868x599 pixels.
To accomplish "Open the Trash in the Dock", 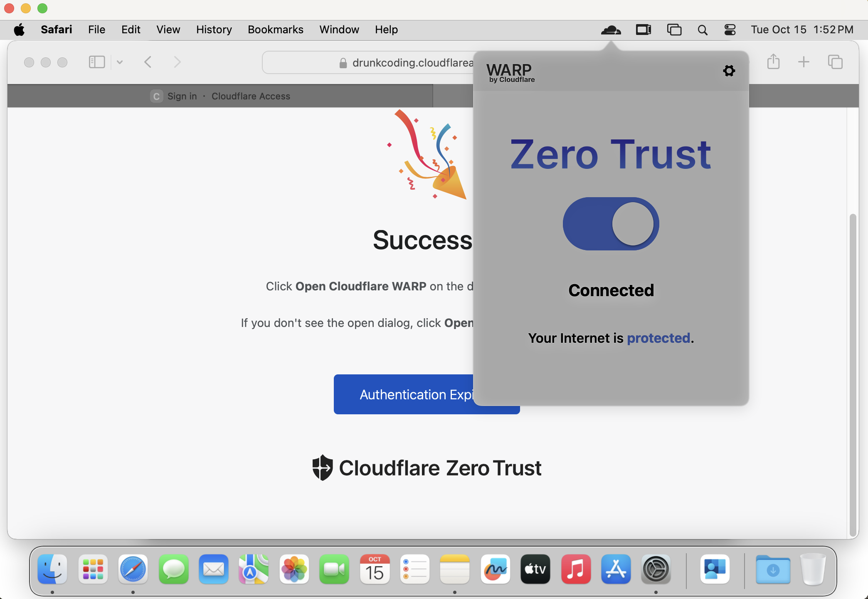I will [x=813, y=569].
